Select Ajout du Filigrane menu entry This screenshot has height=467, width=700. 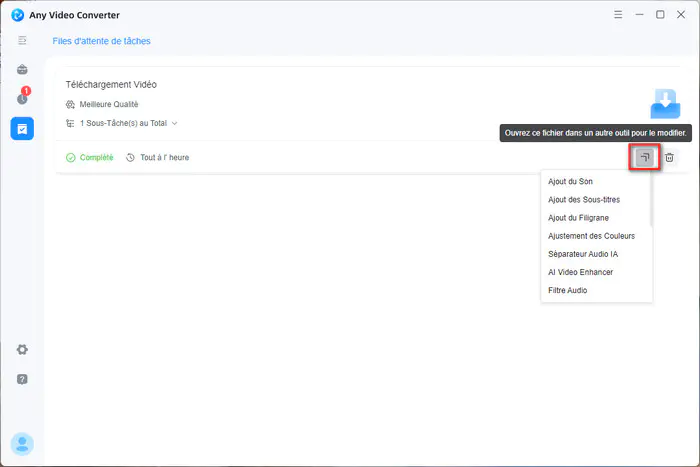coord(578,218)
